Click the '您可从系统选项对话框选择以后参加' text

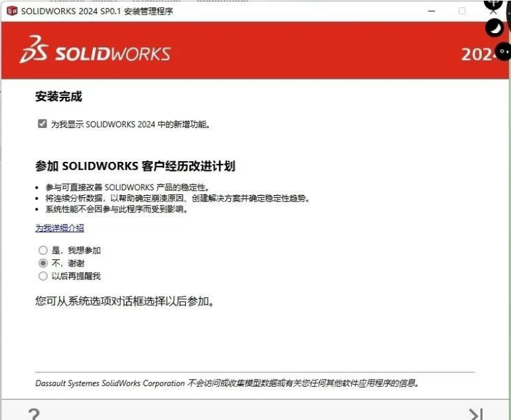(125, 301)
